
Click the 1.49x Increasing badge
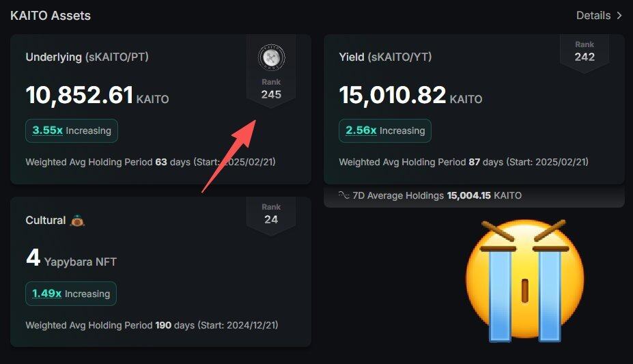(x=71, y=294)
